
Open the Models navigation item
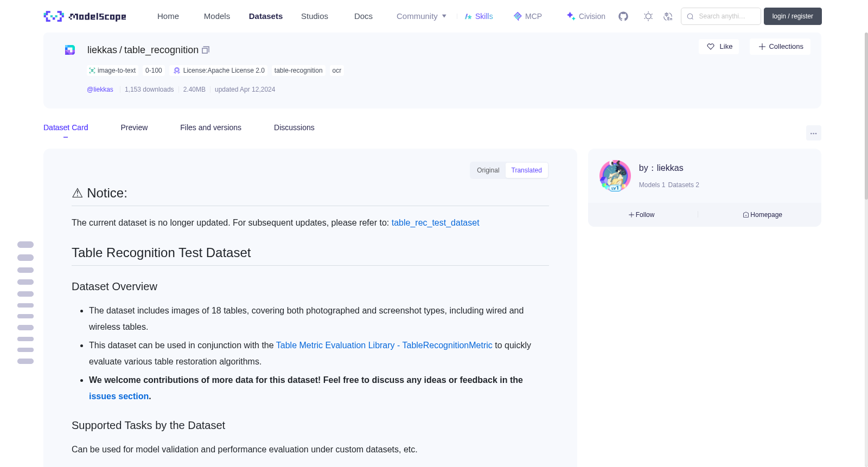217,16
